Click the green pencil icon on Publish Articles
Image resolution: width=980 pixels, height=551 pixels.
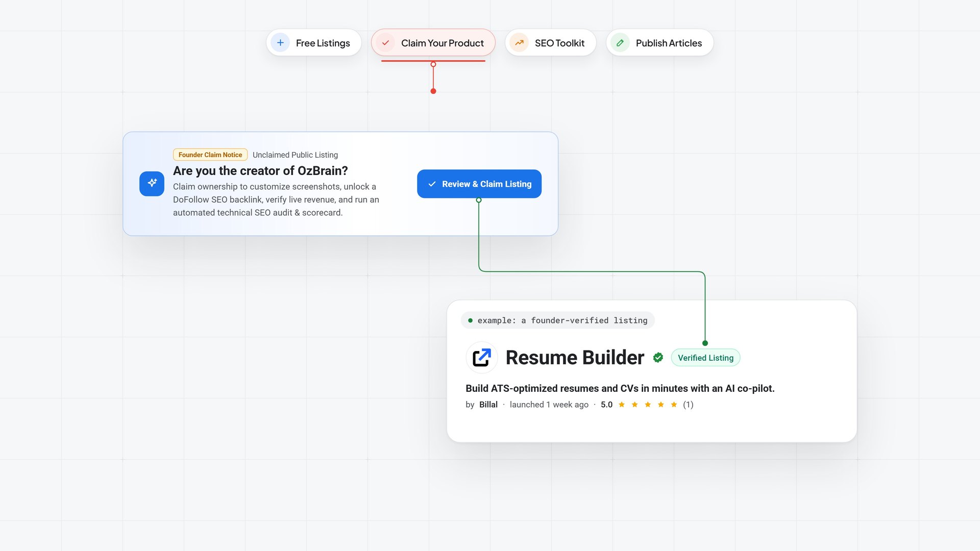click(620, 43)
